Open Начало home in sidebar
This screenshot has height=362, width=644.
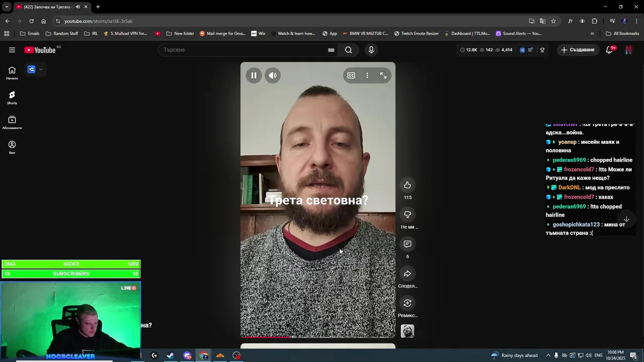click(x=12, y=73)
